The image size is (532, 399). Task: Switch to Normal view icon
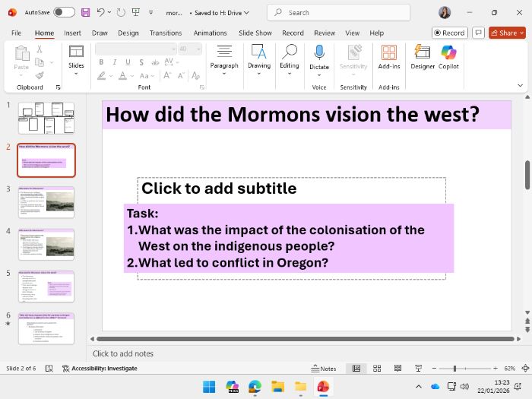tap(356, 368)
